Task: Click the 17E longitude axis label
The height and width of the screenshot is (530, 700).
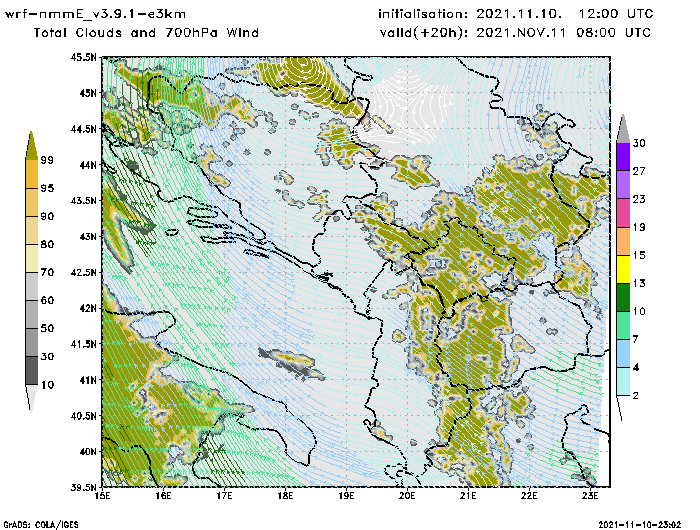Action: pyautogui.click(x=225, y=496)
